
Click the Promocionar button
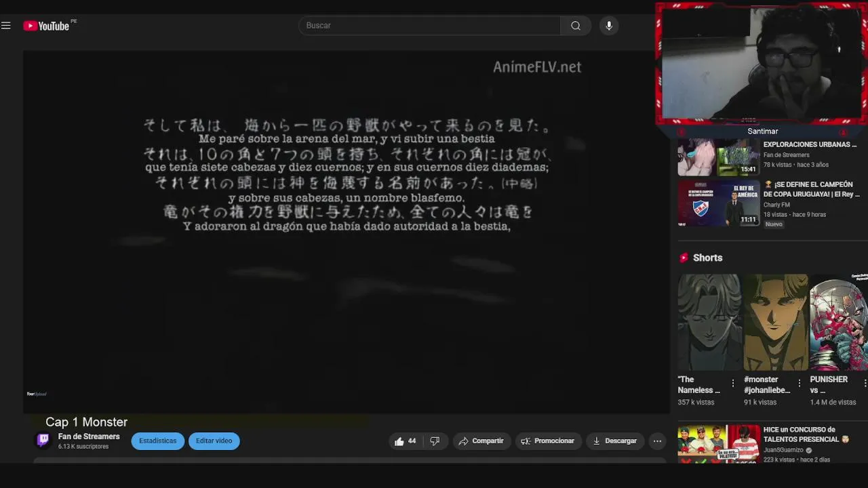(548, 441)
